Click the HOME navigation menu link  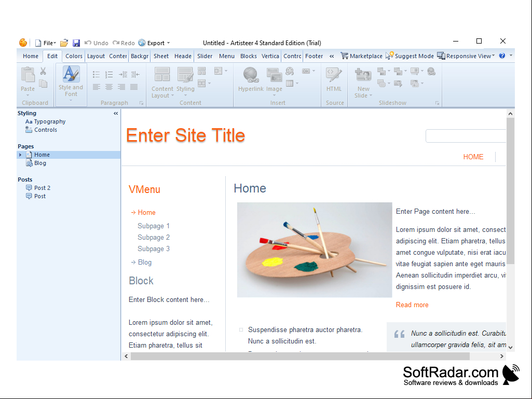coord(473,157)
